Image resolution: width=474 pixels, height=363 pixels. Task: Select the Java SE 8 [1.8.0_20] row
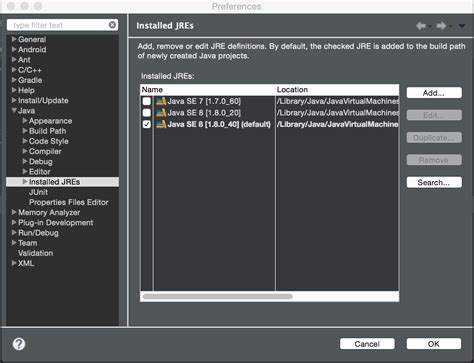pos(269,113)
